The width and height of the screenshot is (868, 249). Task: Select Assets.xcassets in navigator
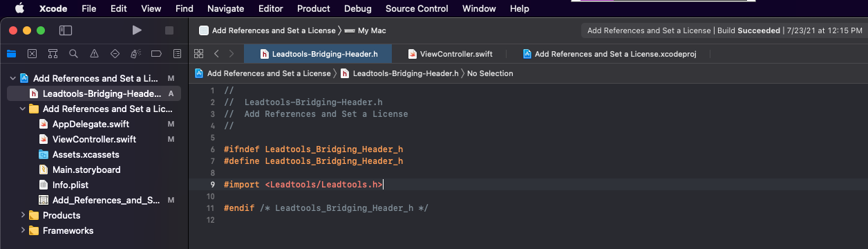[x=94, y=154]
